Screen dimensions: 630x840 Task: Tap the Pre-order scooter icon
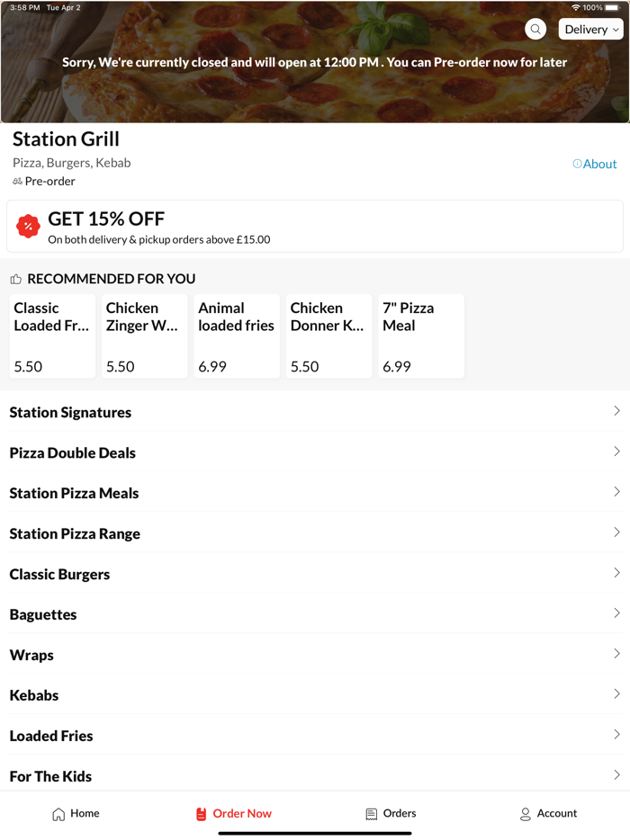[16, 181]
